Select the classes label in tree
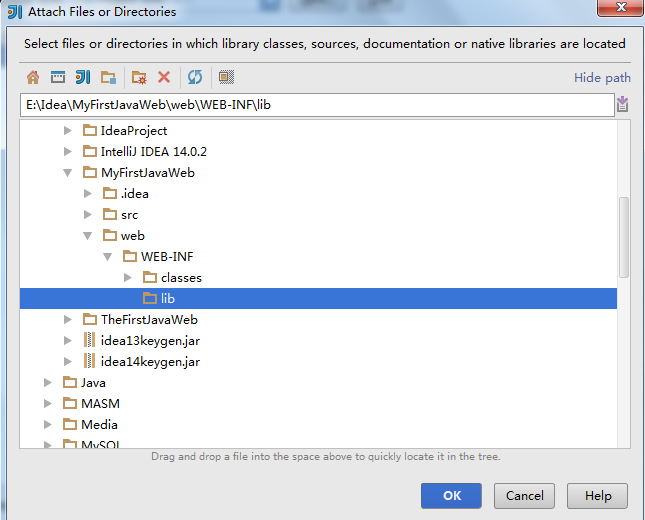 click(x=181, y=277)
